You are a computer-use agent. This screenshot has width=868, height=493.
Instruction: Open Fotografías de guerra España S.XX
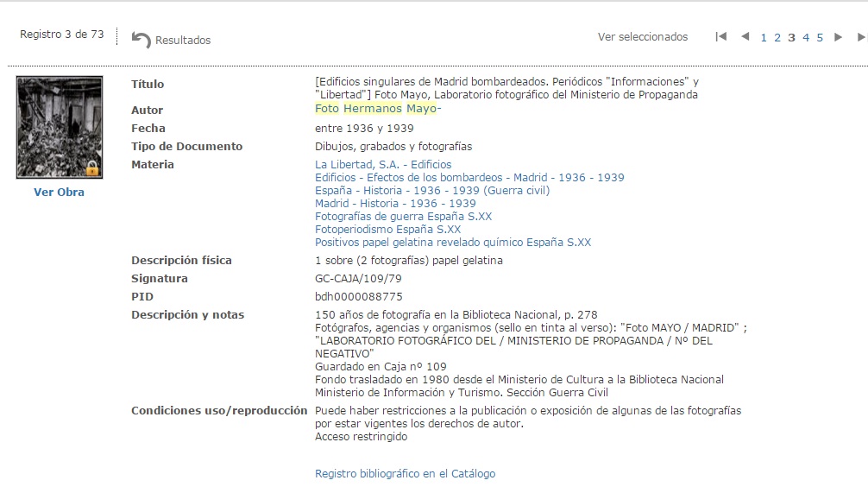click(403, 217)
